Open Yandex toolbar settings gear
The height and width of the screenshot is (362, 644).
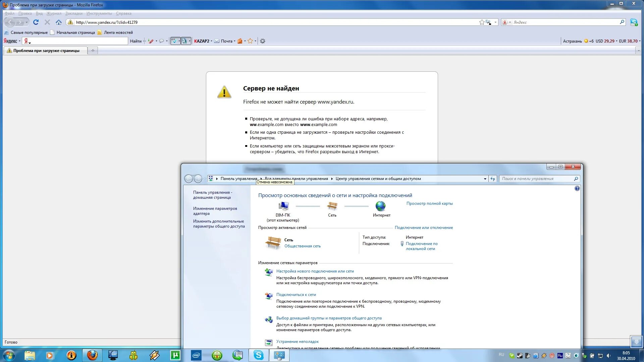(263, 41)
